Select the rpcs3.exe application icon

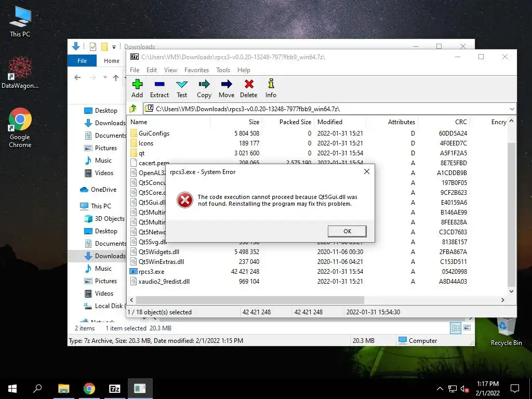pos(134,271)
